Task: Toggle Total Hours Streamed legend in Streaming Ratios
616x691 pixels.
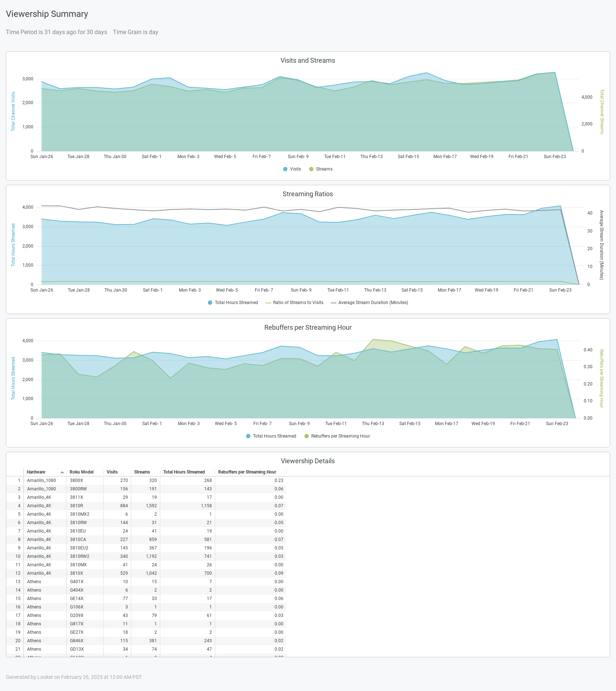Action: tap(233, 303)
